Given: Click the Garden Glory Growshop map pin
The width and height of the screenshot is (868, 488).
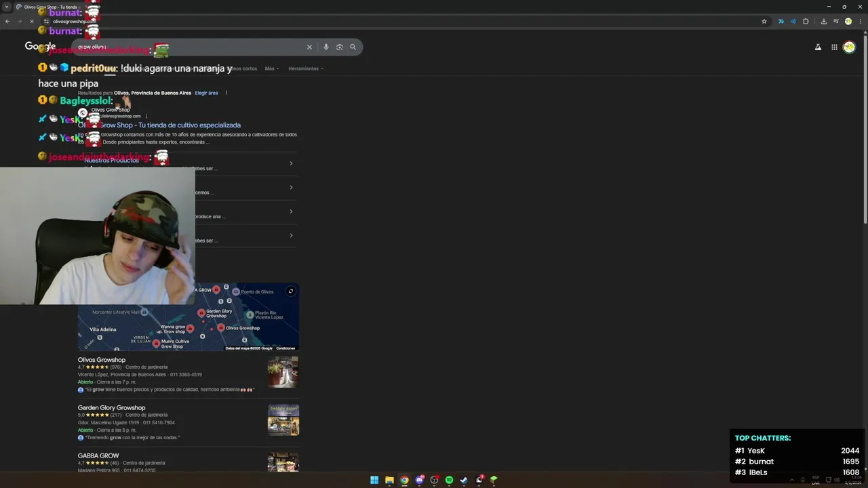Looking at the screenshot, I should click(x=201, y=312).
